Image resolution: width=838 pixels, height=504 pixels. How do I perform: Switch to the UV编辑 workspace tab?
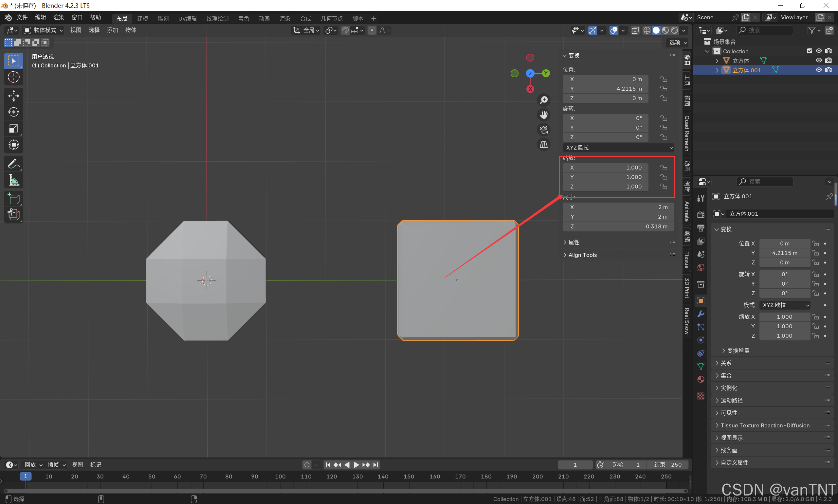187,18
